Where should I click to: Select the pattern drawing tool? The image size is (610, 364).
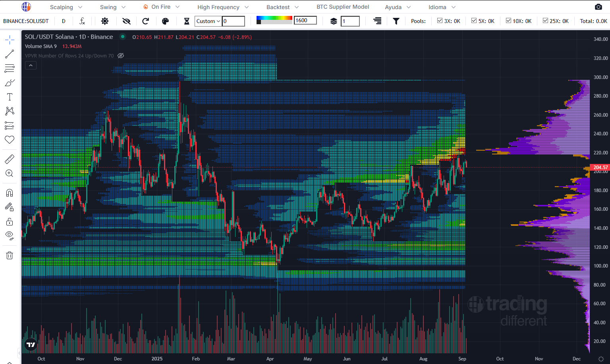pyautogui.click(x=10, y=111)
